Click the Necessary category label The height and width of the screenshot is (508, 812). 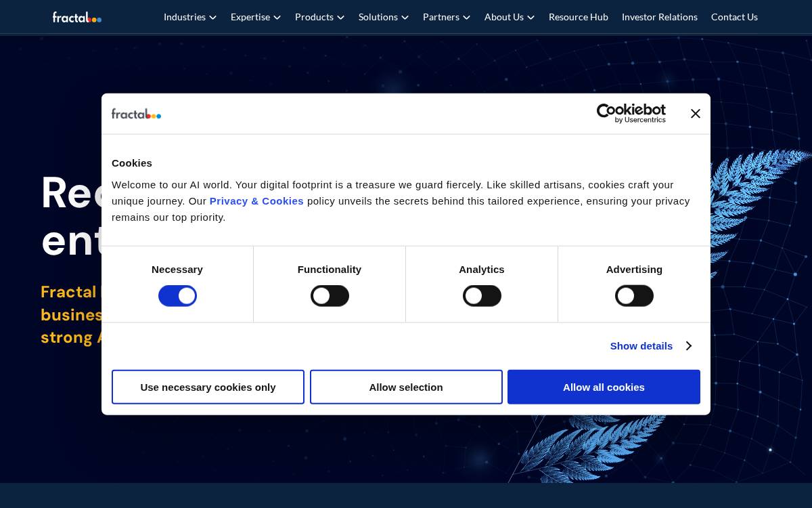pos(177,270)
